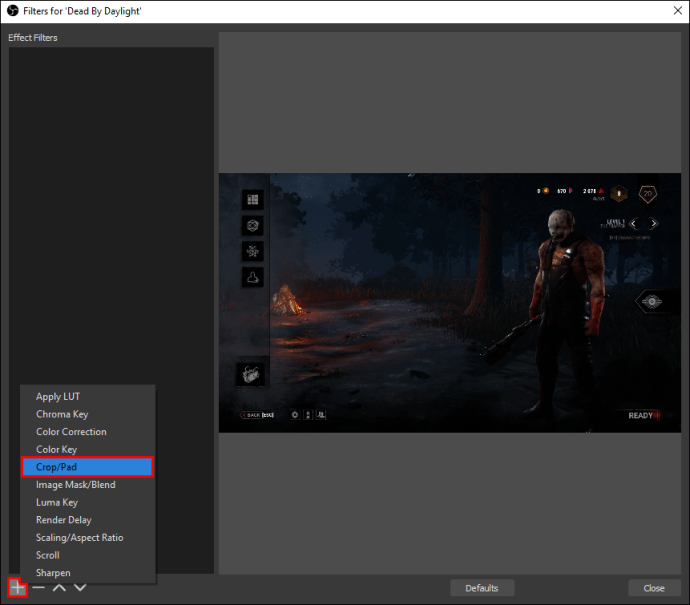This screenshot has height=605, width=690.
Task: Move the filter down with the down arrow
Action: tap(80, 587)
